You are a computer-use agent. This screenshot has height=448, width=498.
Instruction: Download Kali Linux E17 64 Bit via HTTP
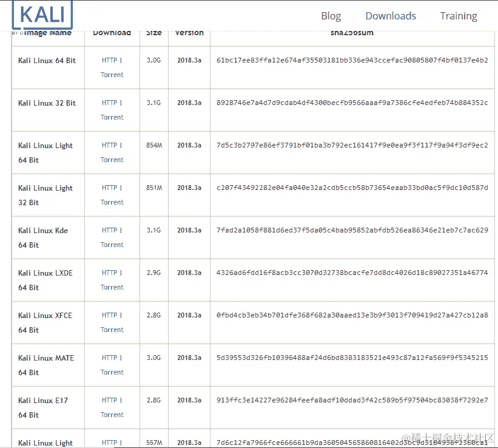pyautogui.click(x=109, y=400)
